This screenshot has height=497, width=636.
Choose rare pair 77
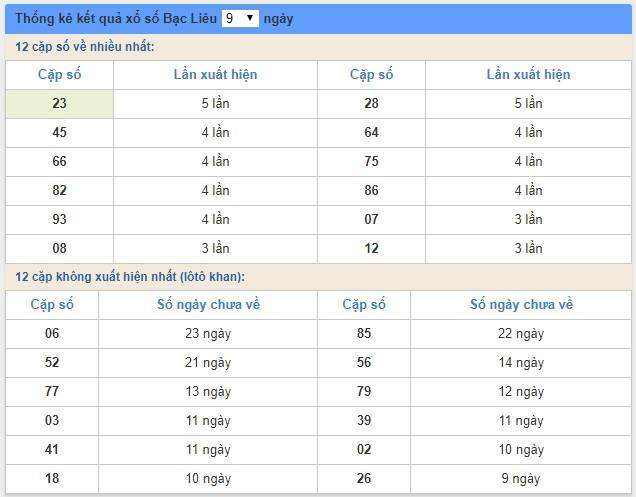click(x=52, y=392)
